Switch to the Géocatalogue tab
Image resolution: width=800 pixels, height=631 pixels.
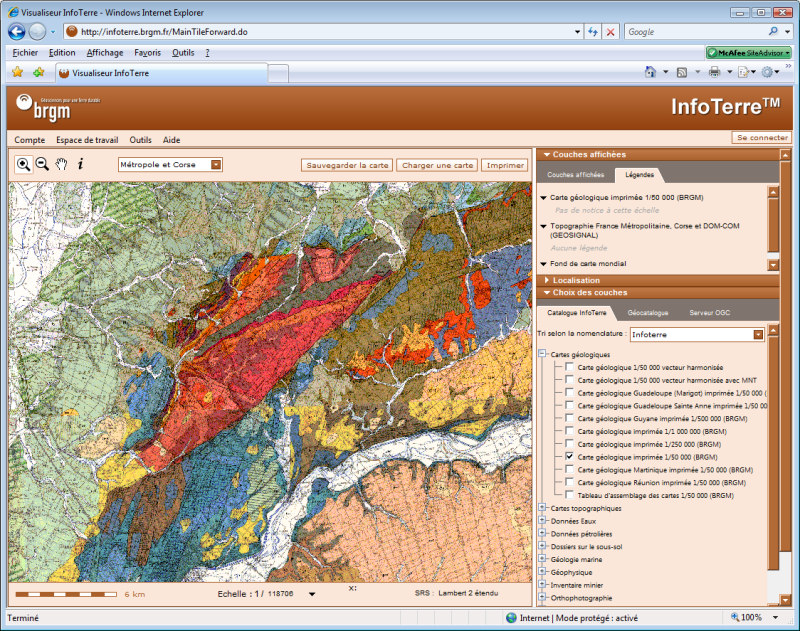click(648, 313)
